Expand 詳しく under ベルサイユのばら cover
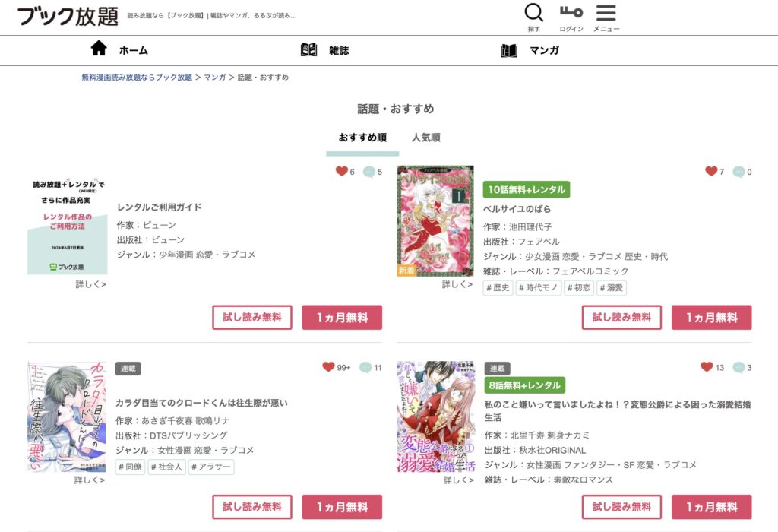Image resolution: width=778 pixels, height=532 pixels. 457,284
